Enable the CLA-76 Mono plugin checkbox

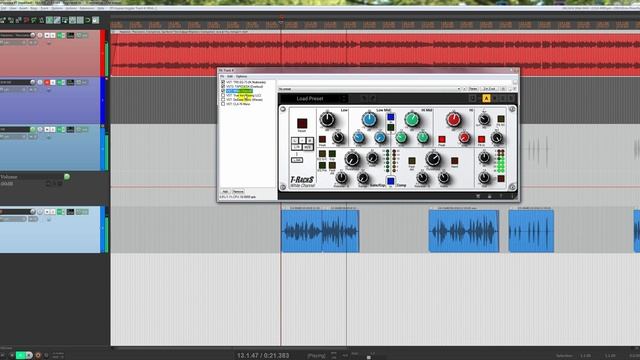[x=223, y=104]
